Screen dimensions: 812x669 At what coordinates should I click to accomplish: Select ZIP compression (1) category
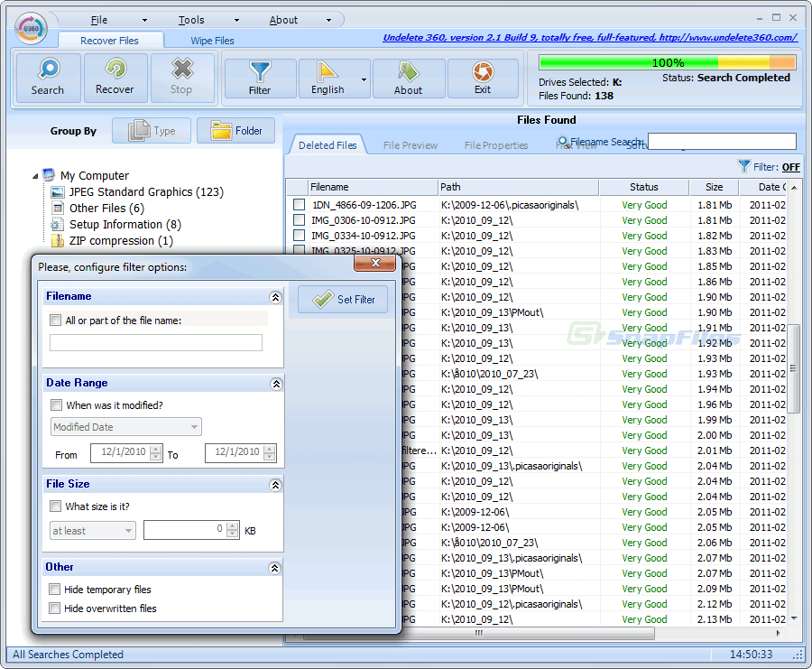click(x=121, y=241)
